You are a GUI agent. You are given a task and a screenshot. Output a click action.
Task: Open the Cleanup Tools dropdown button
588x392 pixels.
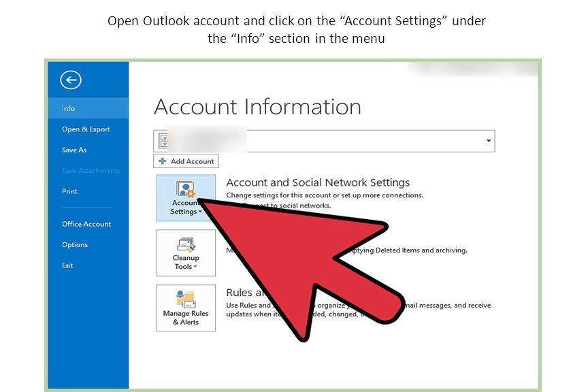pos(186,253)
